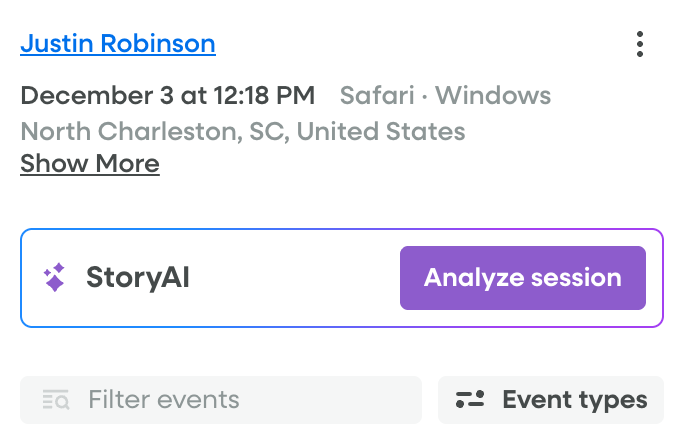The width and height of the screenshot is (684, 444).
Task: Click empty space inside the StoryAI card
Action: (x=300, y=278)
